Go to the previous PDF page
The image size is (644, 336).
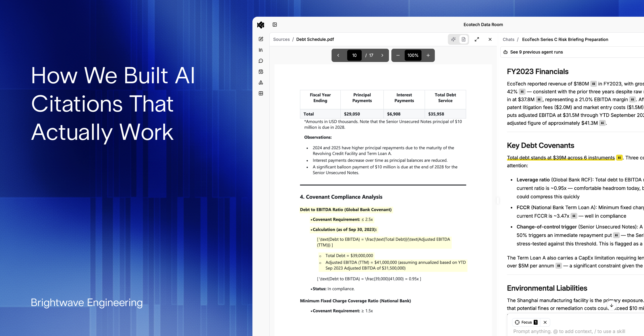pos(338,55)
